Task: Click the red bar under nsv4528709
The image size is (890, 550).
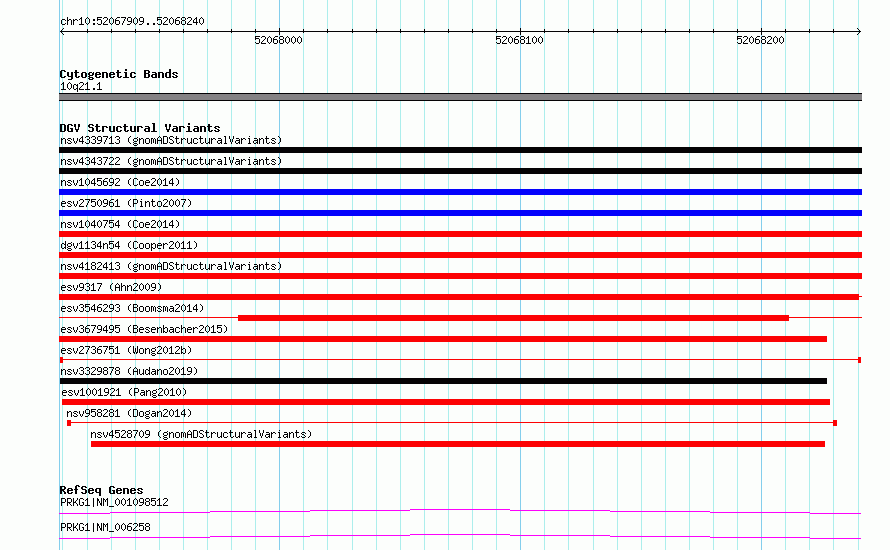Action: pos(457,444)
